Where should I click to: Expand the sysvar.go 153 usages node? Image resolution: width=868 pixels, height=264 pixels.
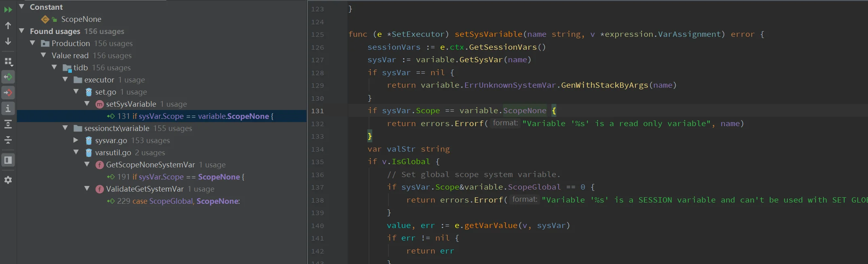[76, 140]
